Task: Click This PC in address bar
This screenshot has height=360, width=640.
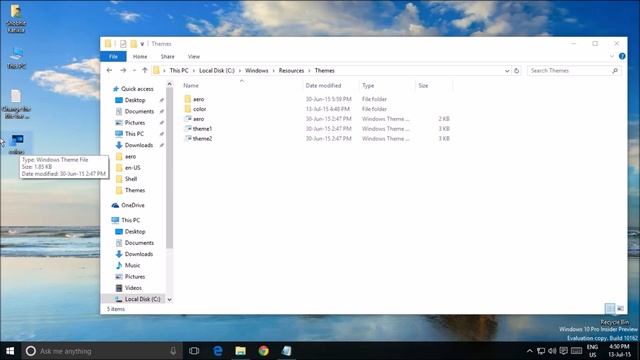Action: 179,71
